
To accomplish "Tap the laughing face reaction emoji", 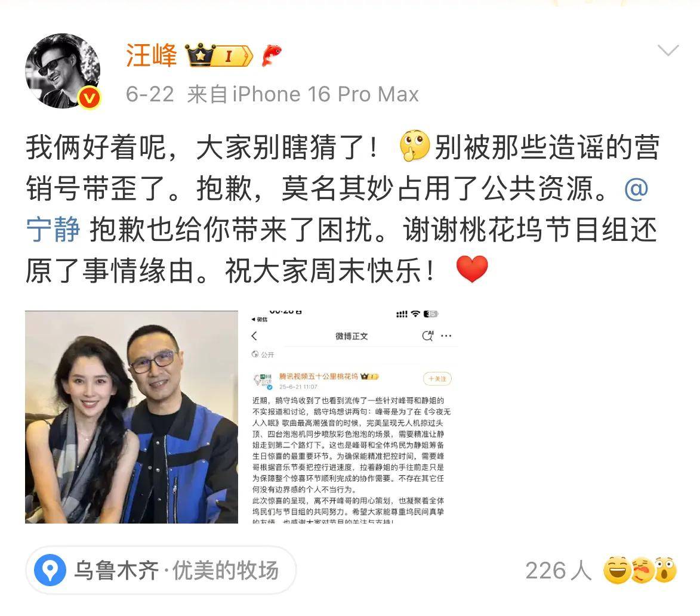I will click(x=618, y=570).
